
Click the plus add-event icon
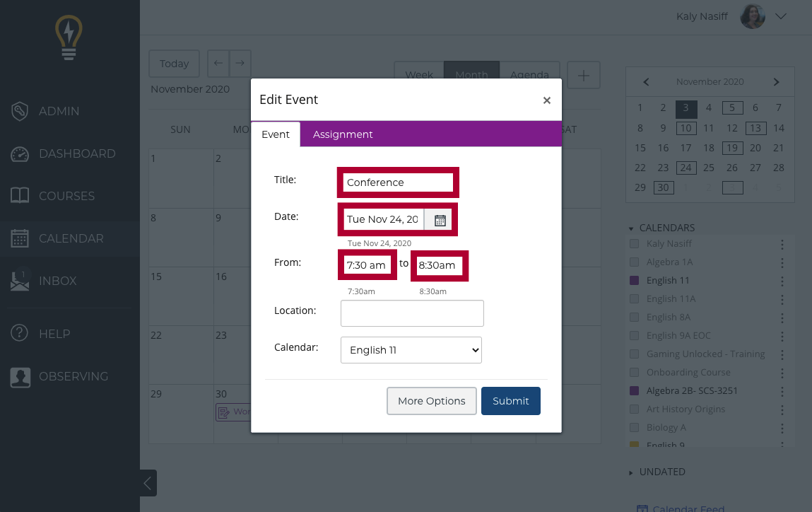(584, 76)
